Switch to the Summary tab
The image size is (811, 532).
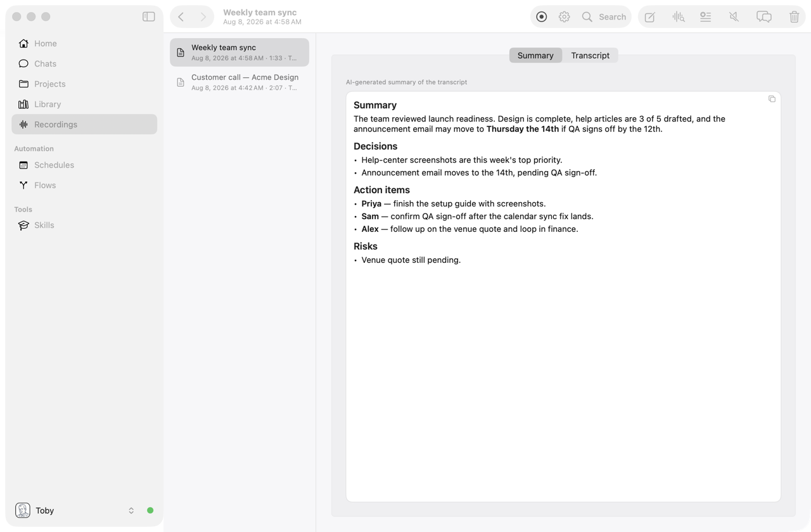coord(535,55)
